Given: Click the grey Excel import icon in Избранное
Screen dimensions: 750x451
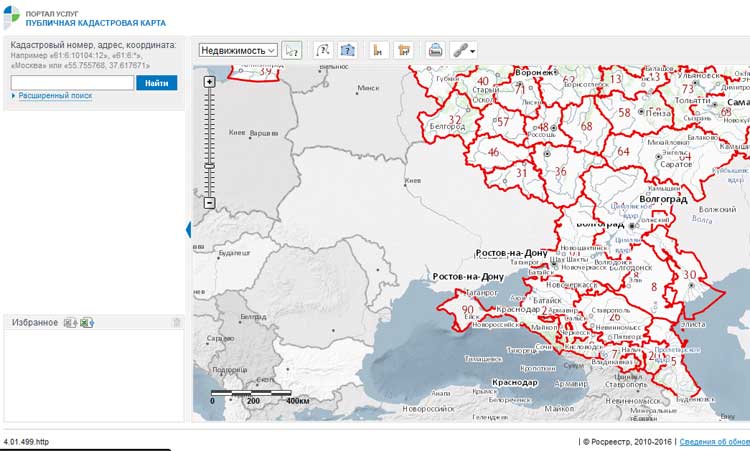Looking at the screenshot, I should [x=71, y=323].
